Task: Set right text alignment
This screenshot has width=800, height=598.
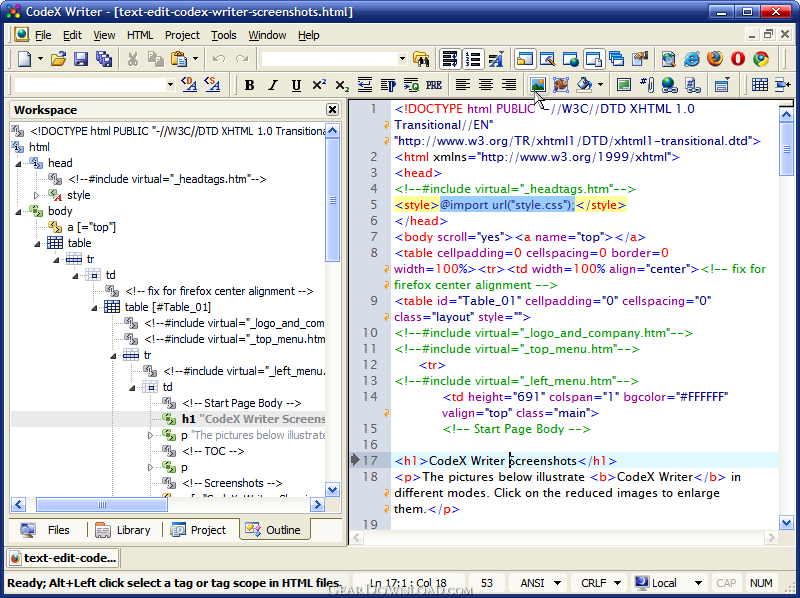Action: 509,85
